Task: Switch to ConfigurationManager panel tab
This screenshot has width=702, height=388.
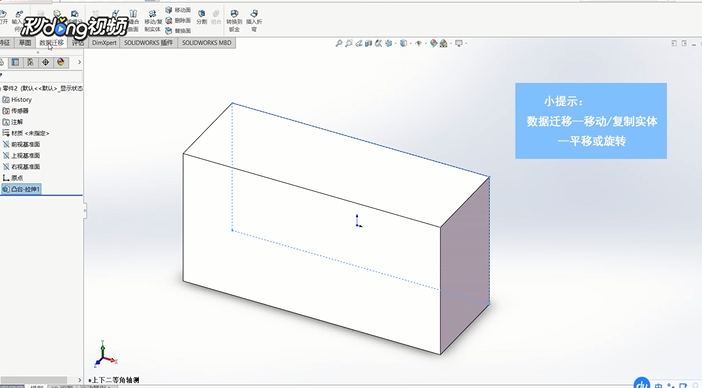Action: (30, 62)
